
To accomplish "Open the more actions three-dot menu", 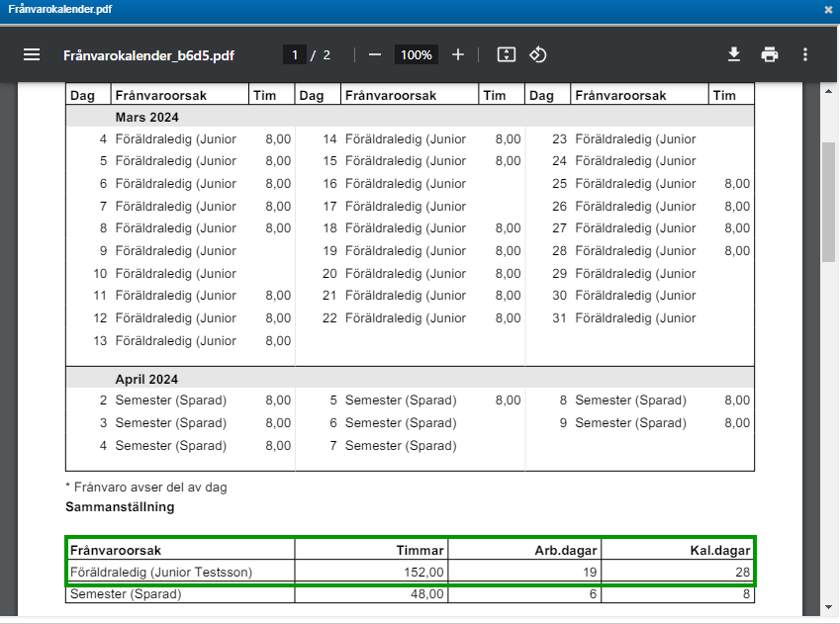I will pos(805,54).
